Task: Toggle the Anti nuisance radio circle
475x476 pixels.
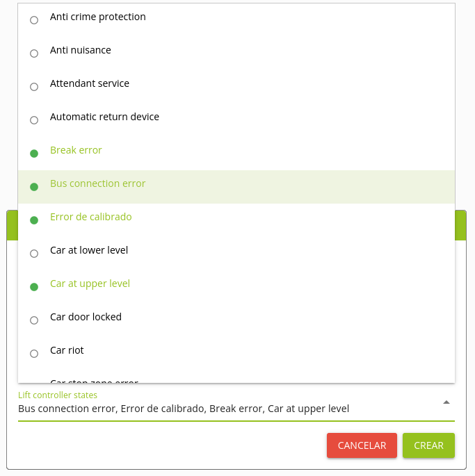Action: (34, 54)
